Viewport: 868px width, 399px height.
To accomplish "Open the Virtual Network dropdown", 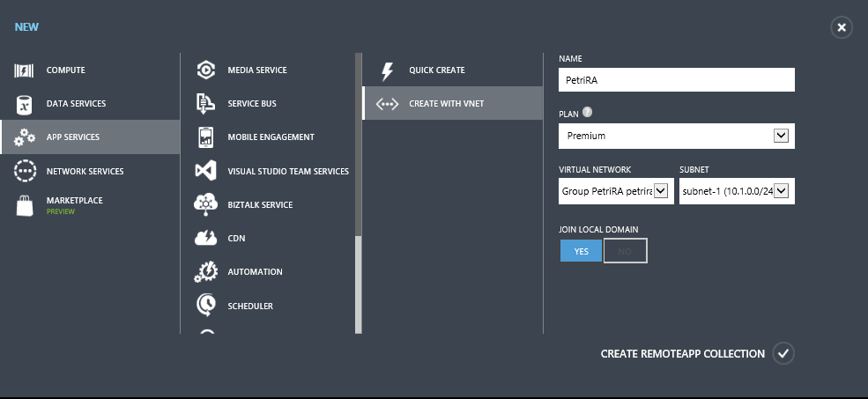I will pos(616,191).
